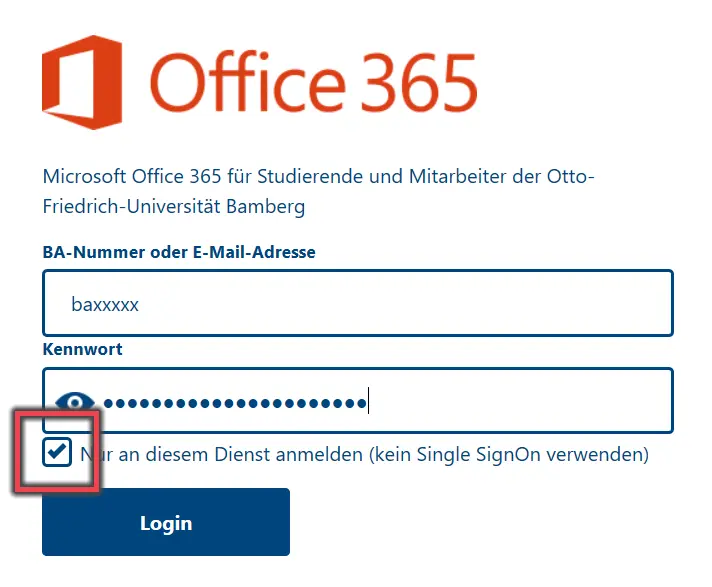Click the Login button

click(x=166, y=522)
